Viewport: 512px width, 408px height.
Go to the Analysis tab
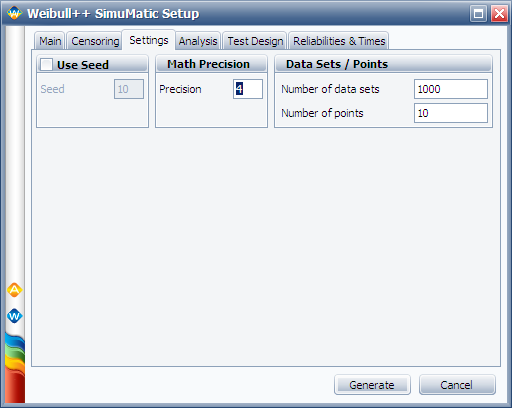198,41
